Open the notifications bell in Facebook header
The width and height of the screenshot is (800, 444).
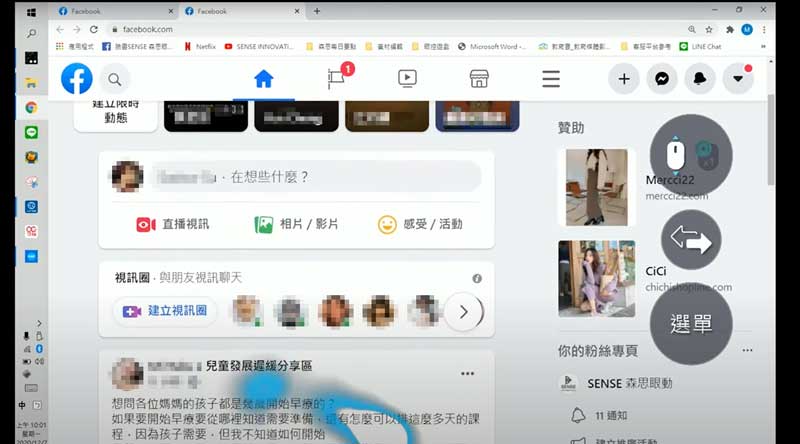tap(700, 79)
